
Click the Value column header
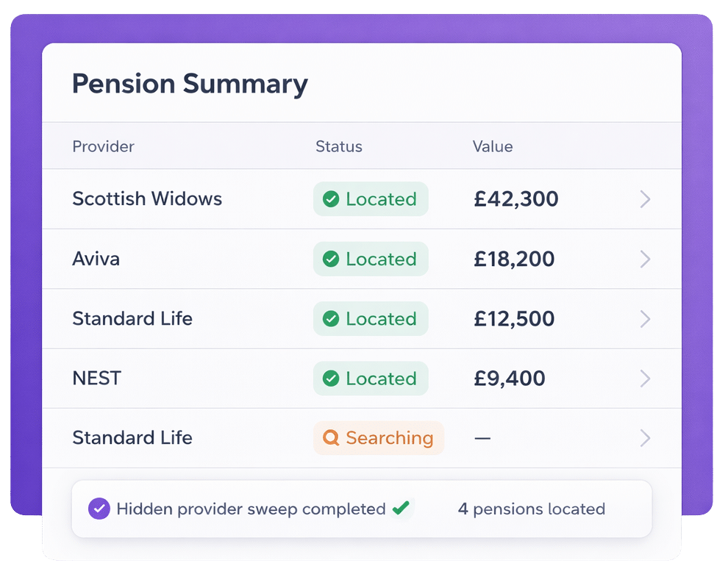pyautogui.click(x=492, y=146)
